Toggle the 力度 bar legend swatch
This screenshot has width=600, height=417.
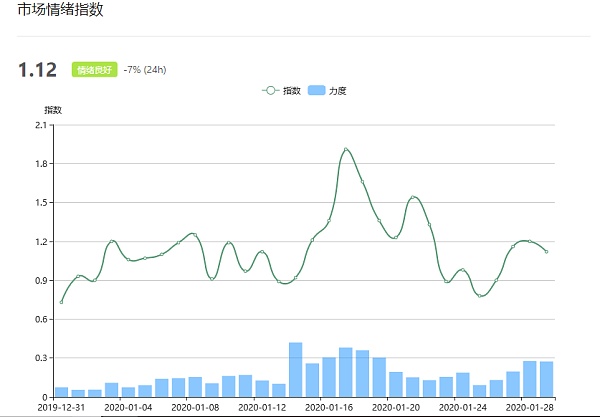[x=316, y=91]
